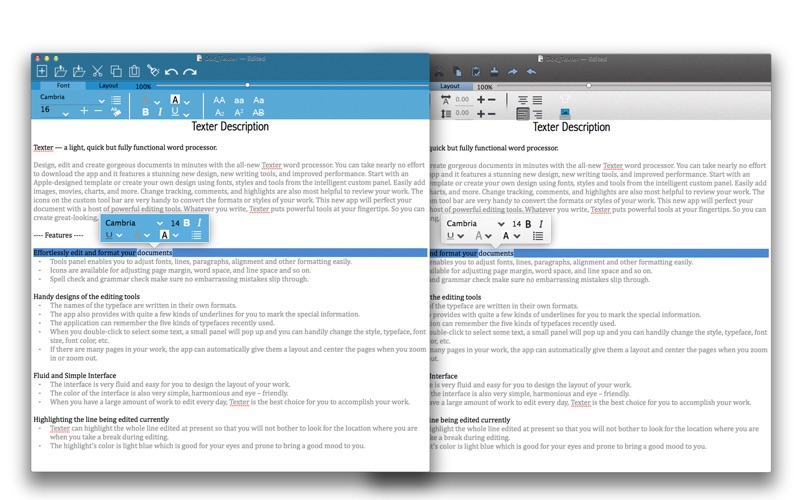
Task: Open the underline style dropdown in the blue panel
Action: [186, 115]
